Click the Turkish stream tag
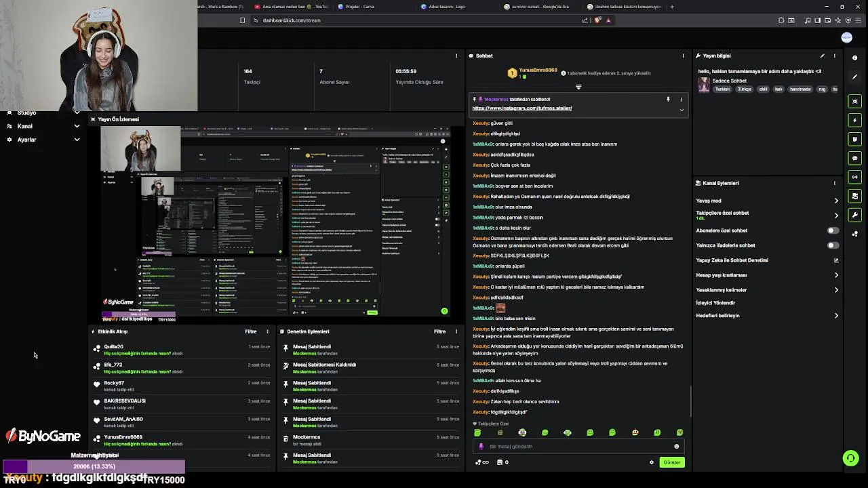868x488 pixels. tap(722, 89)
